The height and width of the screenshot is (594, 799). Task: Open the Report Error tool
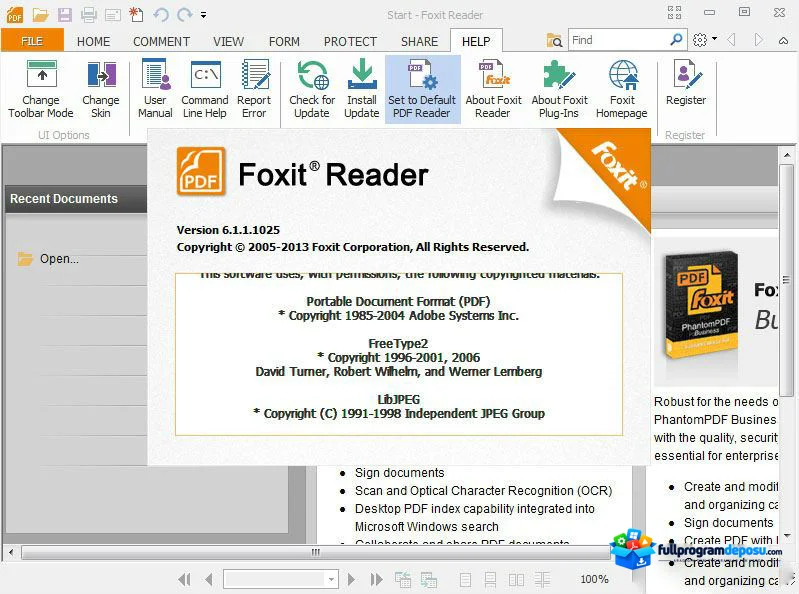point(254,90)
